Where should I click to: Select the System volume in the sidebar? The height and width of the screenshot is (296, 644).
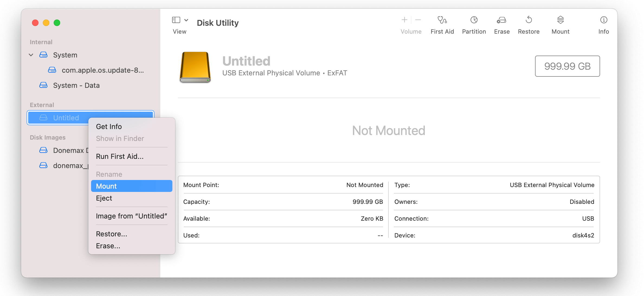click(65, 55)
